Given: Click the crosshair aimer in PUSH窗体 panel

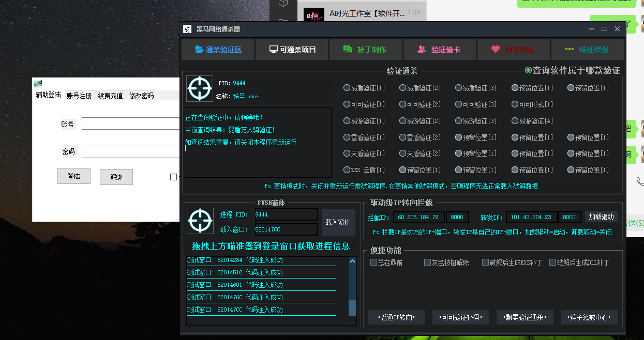Looking at the screenshot, I should [x=200, y=221].
